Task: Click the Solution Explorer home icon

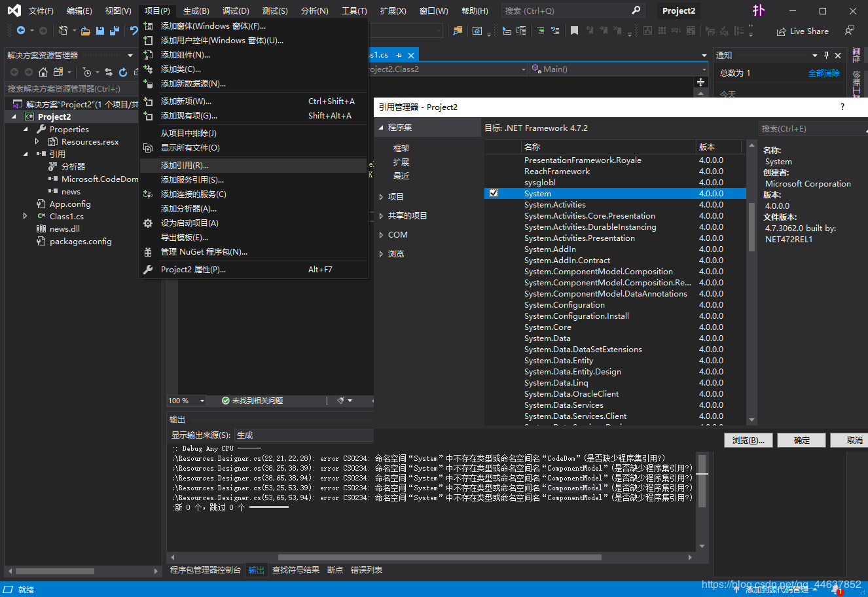Action: (x=43, y=72)
